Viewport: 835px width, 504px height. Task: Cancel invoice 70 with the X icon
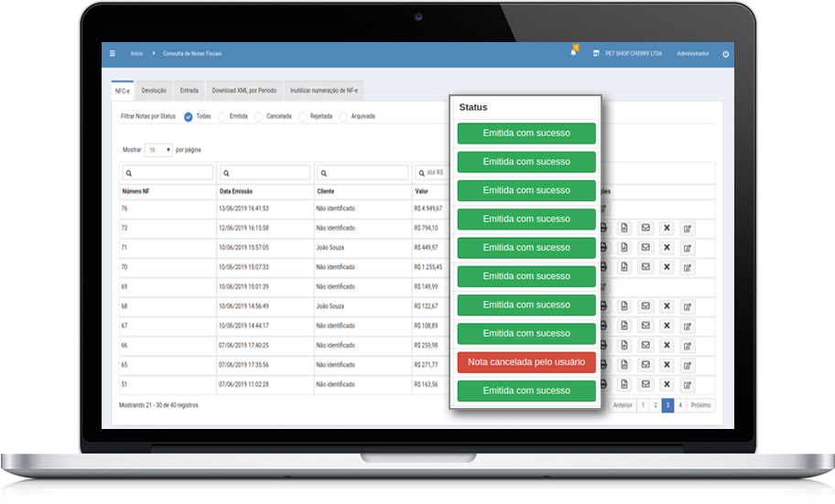(x=667, y=267)
